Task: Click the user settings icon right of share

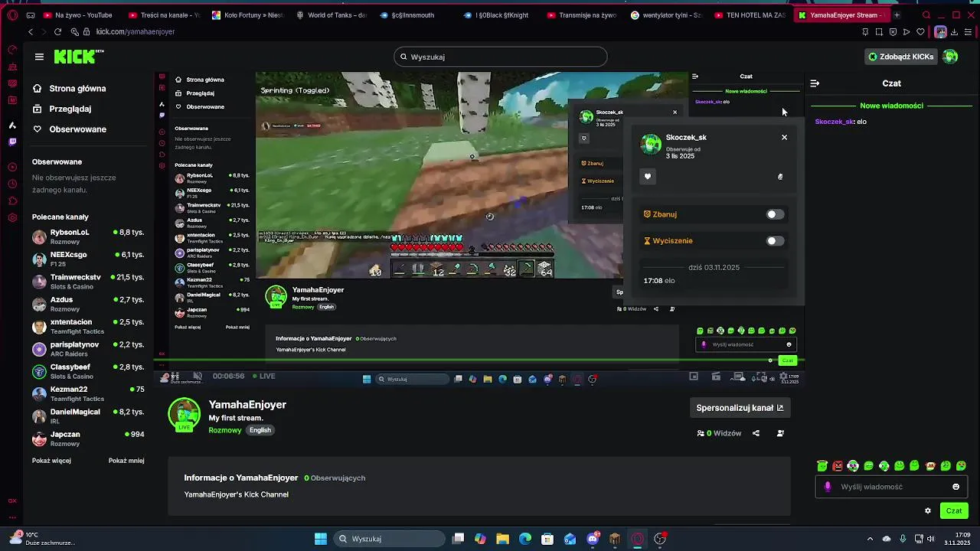Action: pos(780,433)
